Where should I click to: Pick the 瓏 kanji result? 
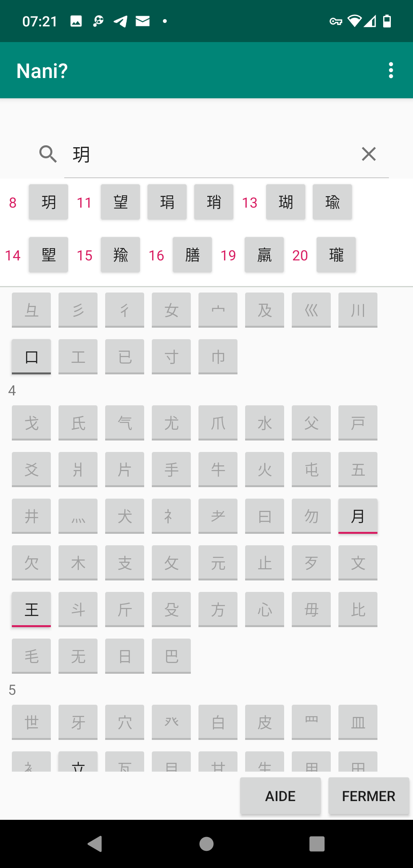click(336, 255)
